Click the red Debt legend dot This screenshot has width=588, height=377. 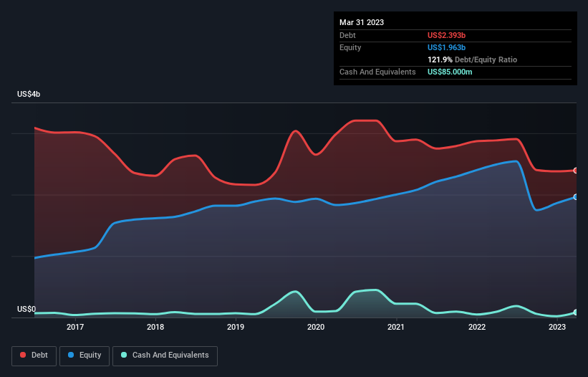click(23, 355)
